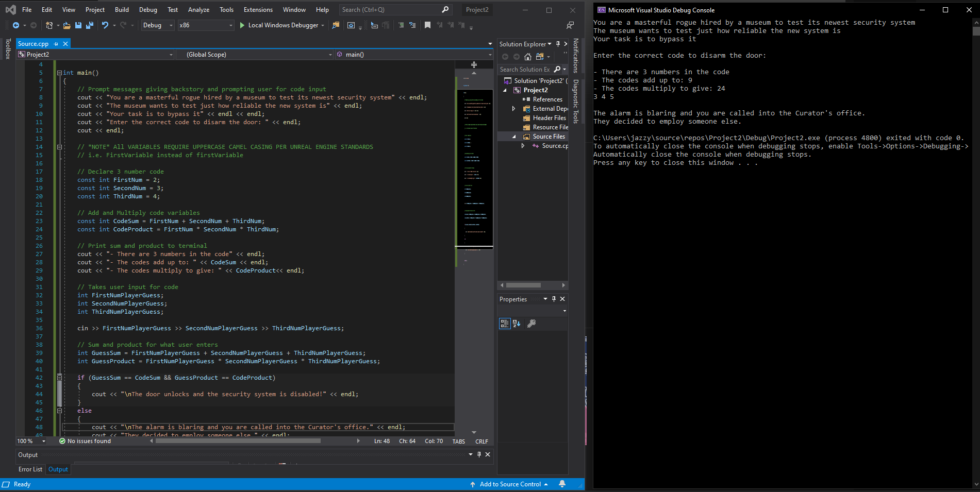980x492 pixels.
Task: Toggle the Categorized view in Properties
Action: pyautogui.click(x=505, y=324)
